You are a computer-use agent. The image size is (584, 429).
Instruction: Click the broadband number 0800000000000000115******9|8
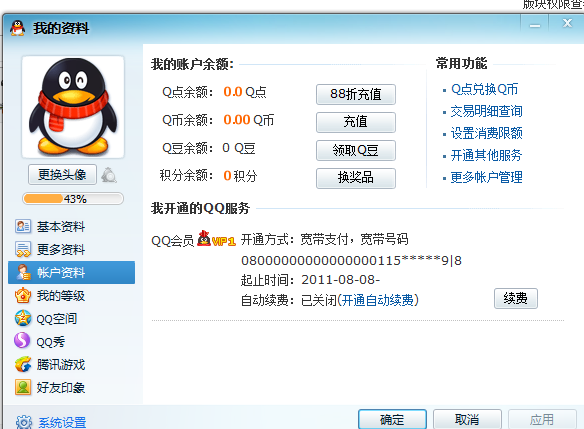pyautogui.click(x=352, y=260)
